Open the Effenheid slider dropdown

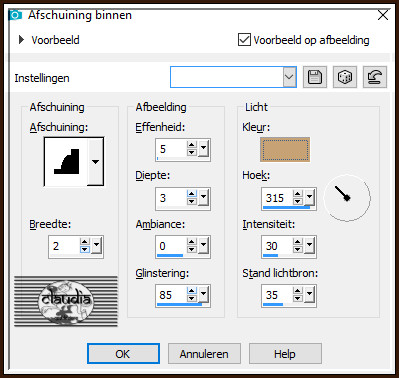coord(203,149)
